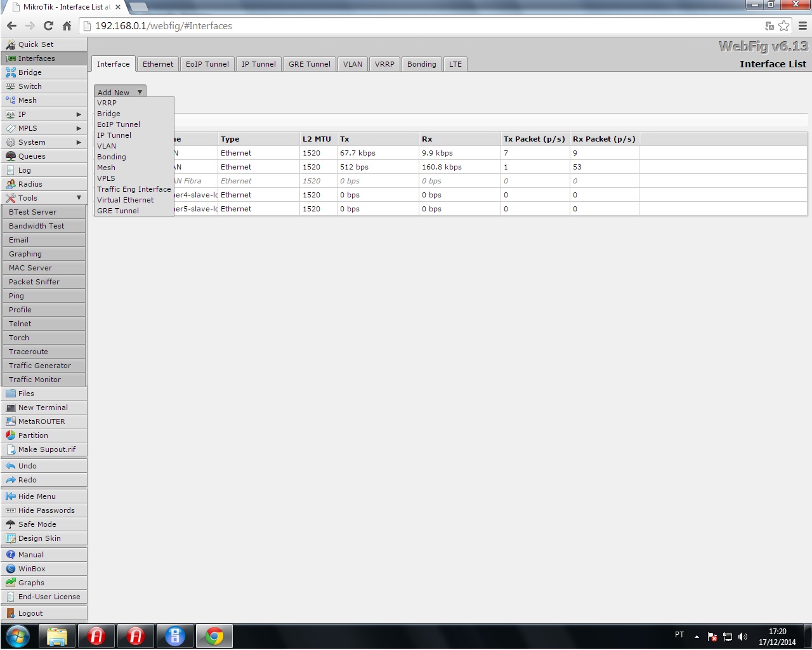This screenshot has height=650, width=812.
Task: Sort by Tx Packet (p/s) column
Action: pos(535,139)
